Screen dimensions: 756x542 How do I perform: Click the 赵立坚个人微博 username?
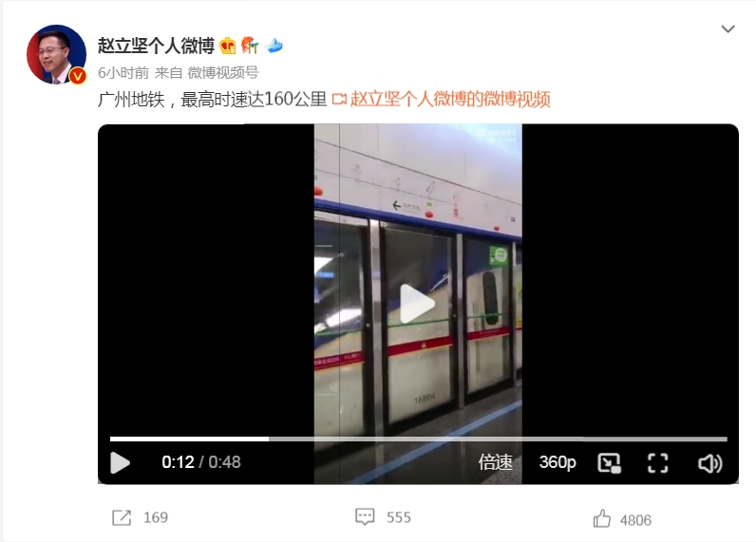point(156,46)
